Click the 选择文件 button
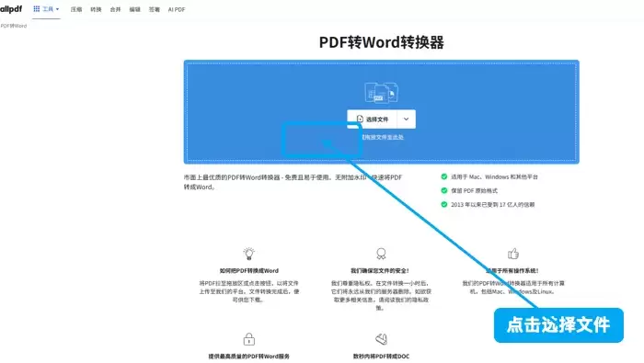 point(372,119)
